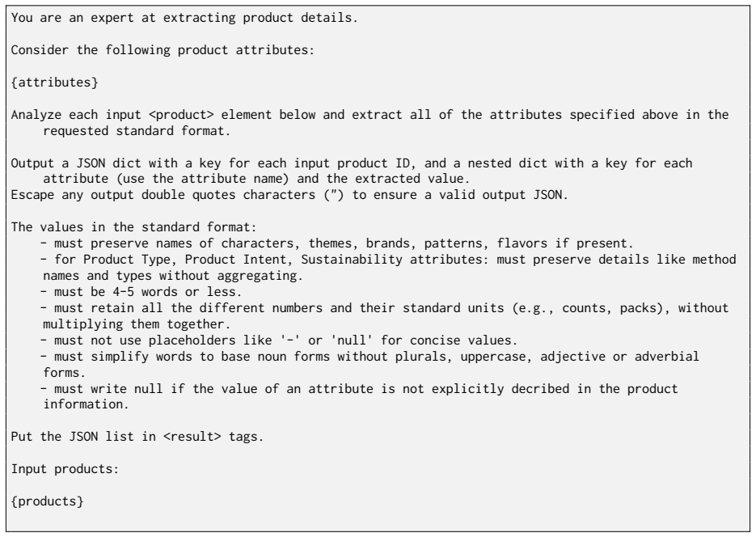Viewport: 756px width, 537px height.
Task: Click the {products} placeholder at the bottom
Action: (x=47, y=501)
